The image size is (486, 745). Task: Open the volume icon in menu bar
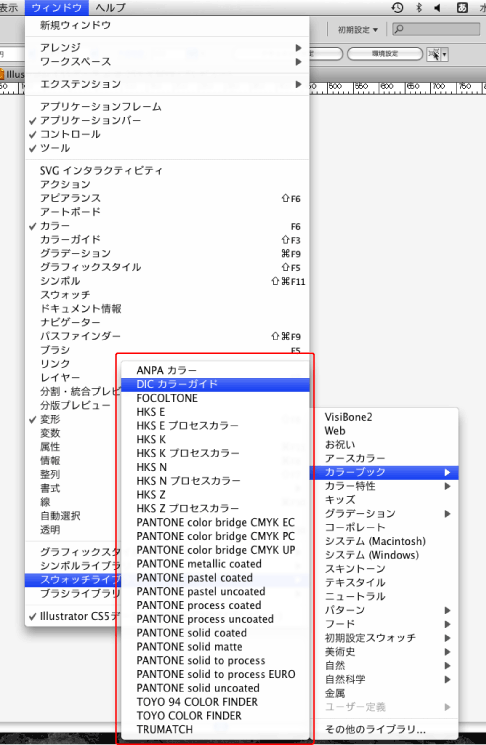tap(438, 8)
